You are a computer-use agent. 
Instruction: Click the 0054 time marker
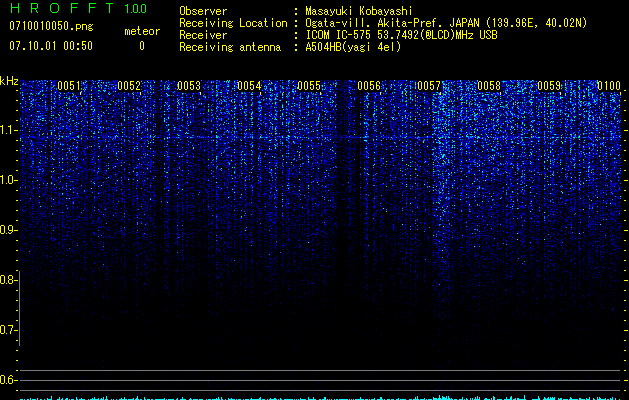coord(249,86)
